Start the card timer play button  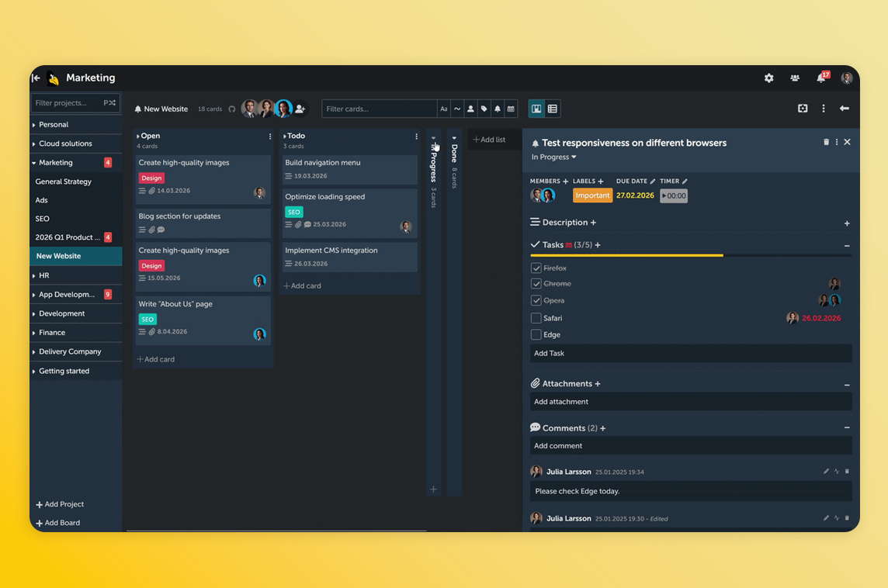pos(673,196)
